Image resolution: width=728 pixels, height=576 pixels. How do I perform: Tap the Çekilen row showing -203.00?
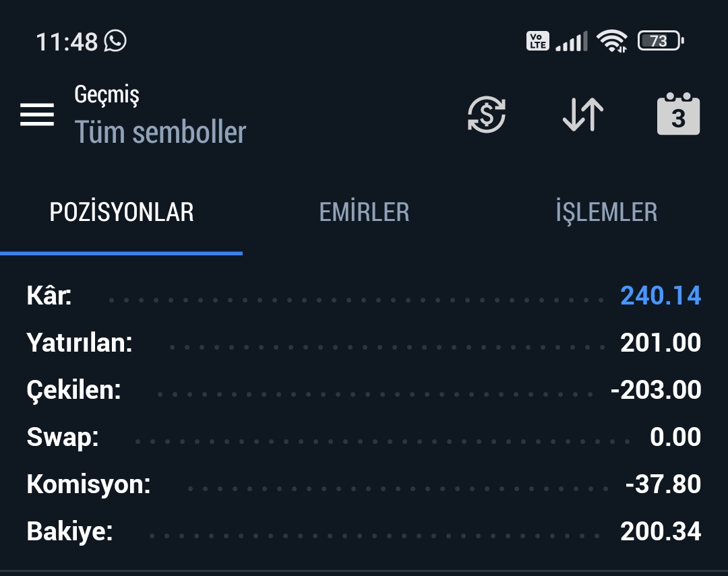pos(363,390)
